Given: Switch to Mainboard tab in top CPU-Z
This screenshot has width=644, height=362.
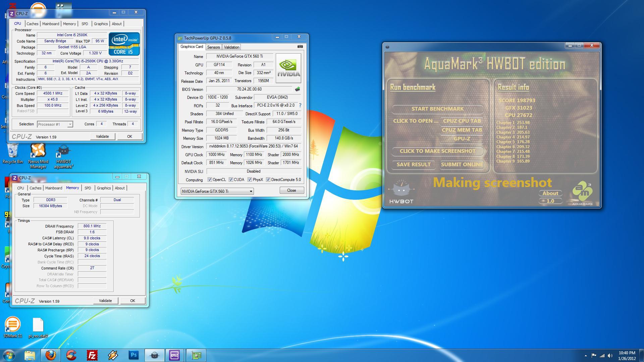Looking at the screenshot, I should click(x=51, y=24).
